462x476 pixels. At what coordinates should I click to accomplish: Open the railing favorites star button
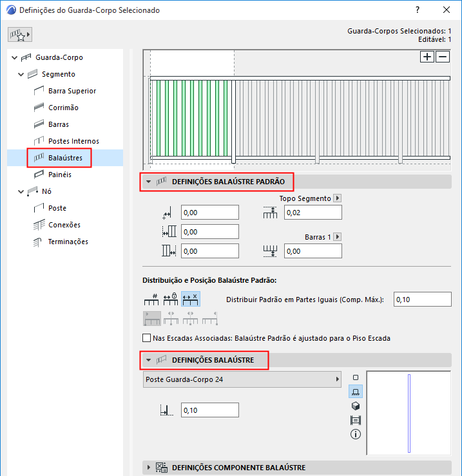point(20,35)
